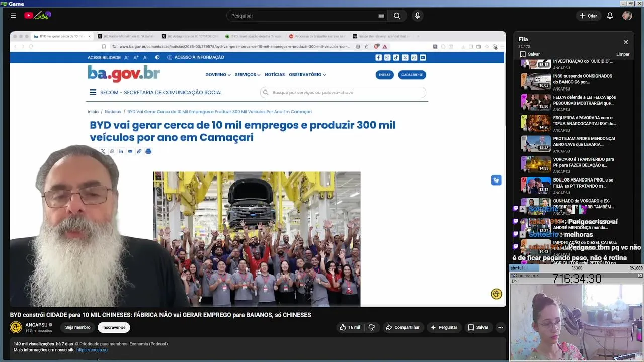
Task: Like the video (16 mil)
Action: (350, 327)
